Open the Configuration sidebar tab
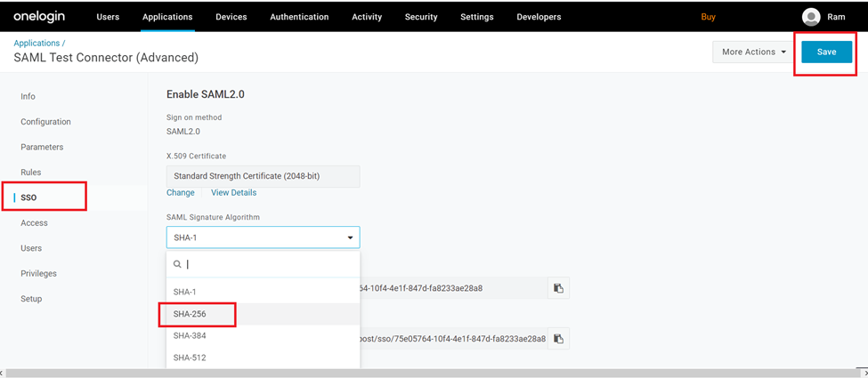 45,122
